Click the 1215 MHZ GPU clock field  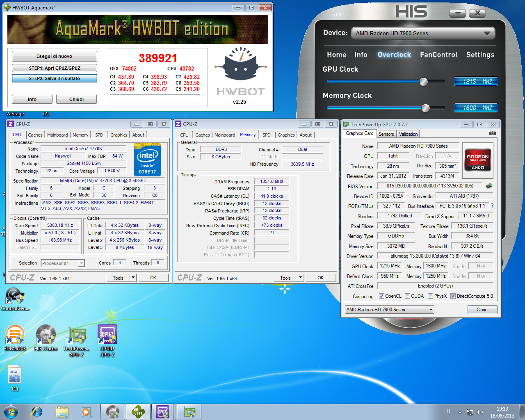(476, 82)
